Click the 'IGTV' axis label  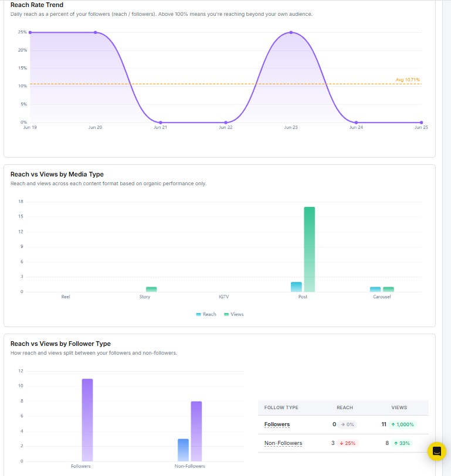(x=224, y=297)
